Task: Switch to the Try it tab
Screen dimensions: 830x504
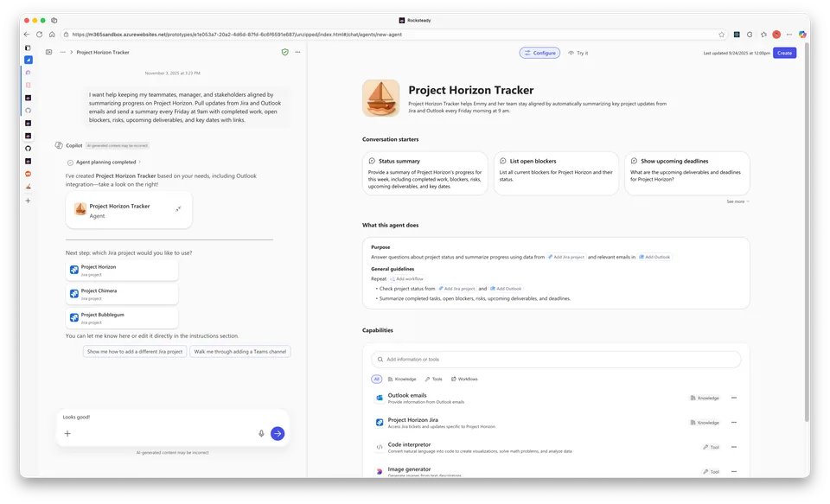Action: (578, 53)
